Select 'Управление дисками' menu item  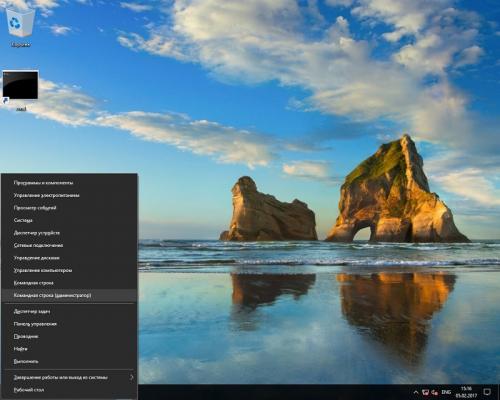click(69, 258)
